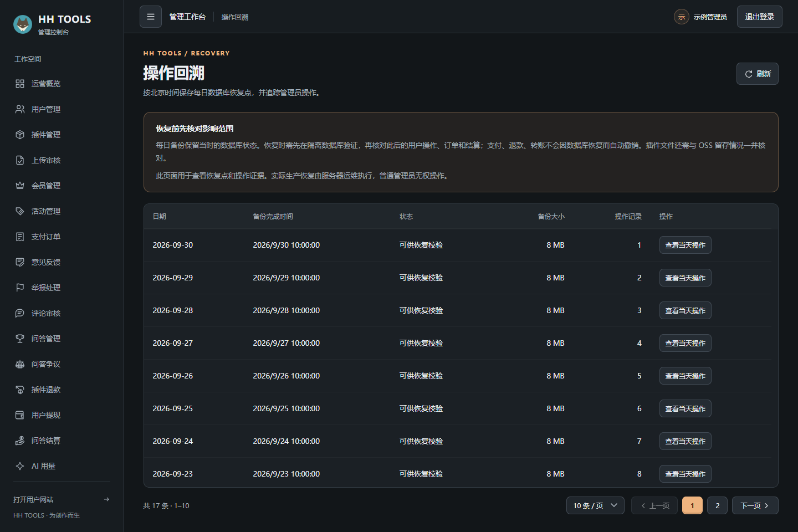Click the 刷新 refresh button
Image resolution: width=798 pixels, height=532 pixels.
[758, 74]
